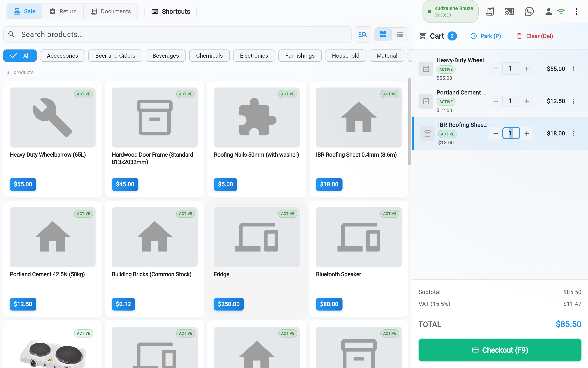Decrease Heavy-Duty Wheelbarrow quantity
Screen dimensions: 588x368
[x=496, y=69]
